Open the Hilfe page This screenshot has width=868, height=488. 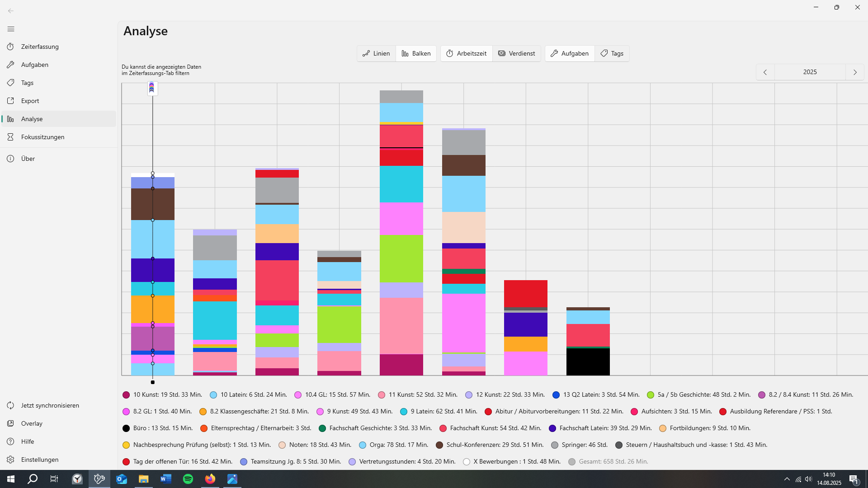click(27, 441)
